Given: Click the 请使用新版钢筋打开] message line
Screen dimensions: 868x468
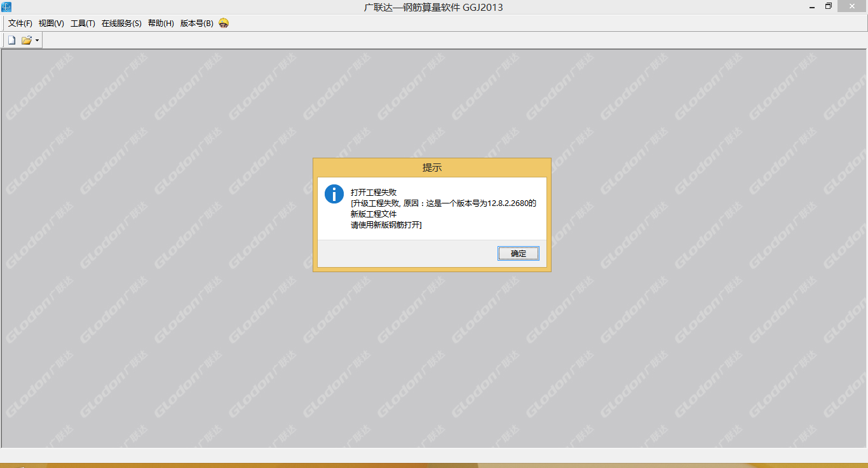Looking at the screenshot, I should 386,225.
